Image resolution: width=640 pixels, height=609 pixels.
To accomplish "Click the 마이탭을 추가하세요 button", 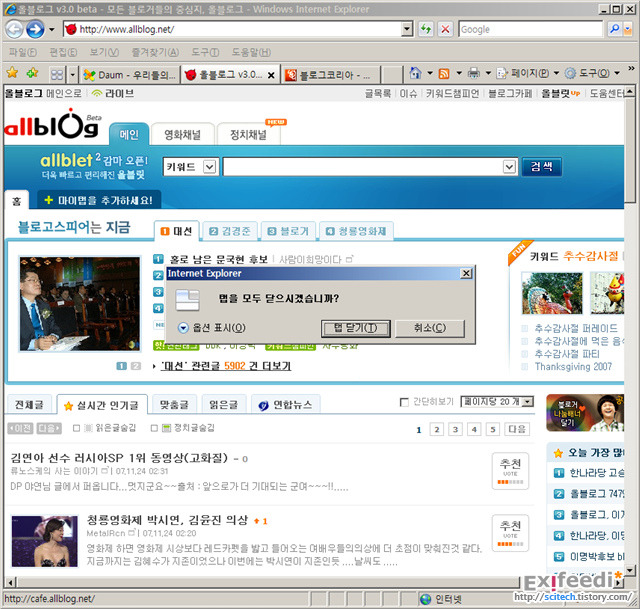I will pos(99,200).
